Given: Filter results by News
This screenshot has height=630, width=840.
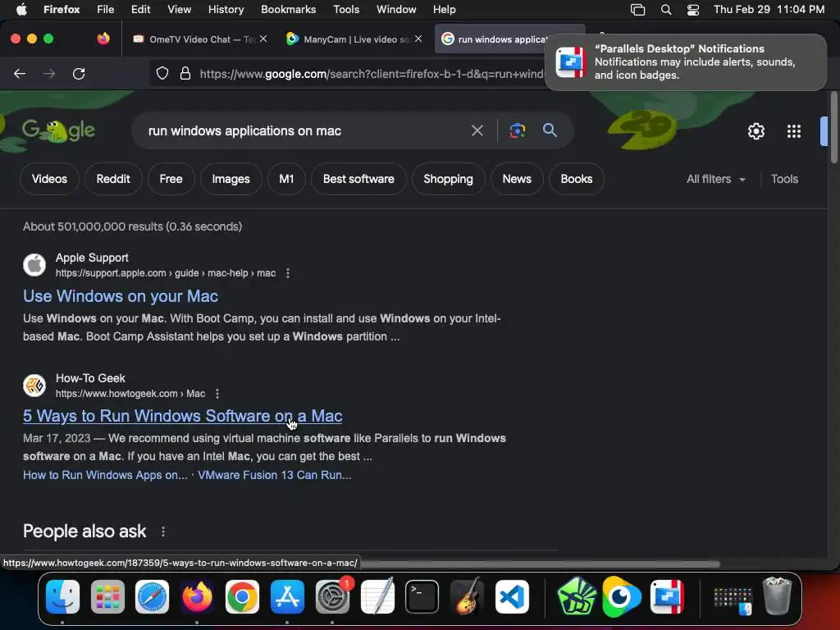Looking at the screenshot, I should click(x=517, y=179).
